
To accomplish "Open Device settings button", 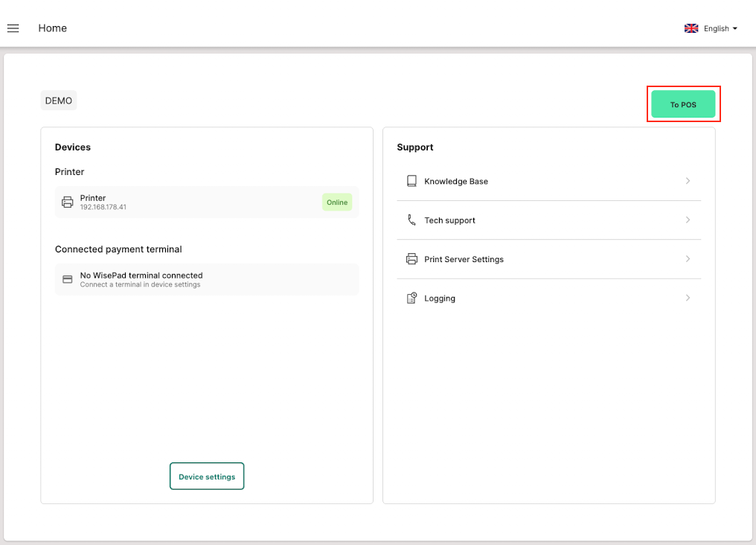I will pos(207,477).
